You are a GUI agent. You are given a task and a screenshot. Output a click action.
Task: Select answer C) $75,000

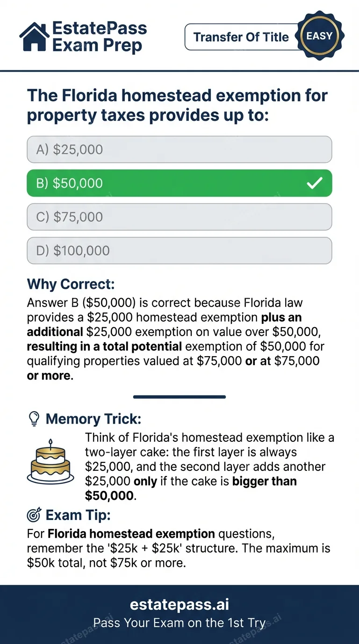179,217
